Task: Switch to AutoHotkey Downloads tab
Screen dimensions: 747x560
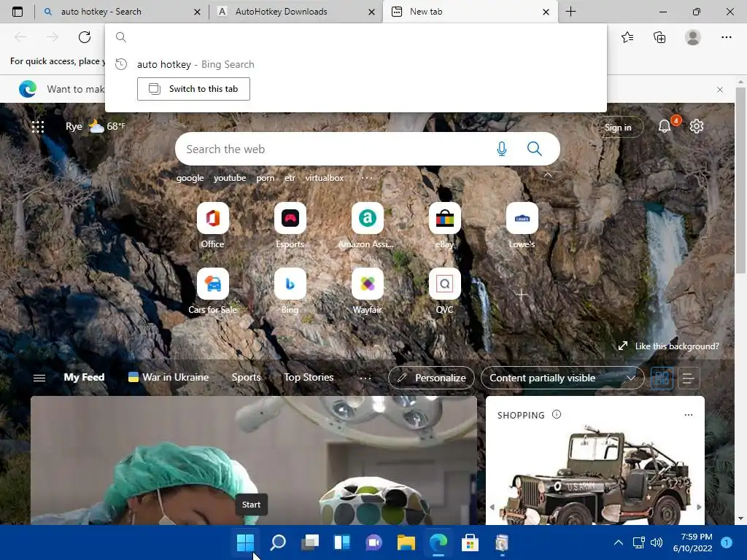Action: (295, 12)
